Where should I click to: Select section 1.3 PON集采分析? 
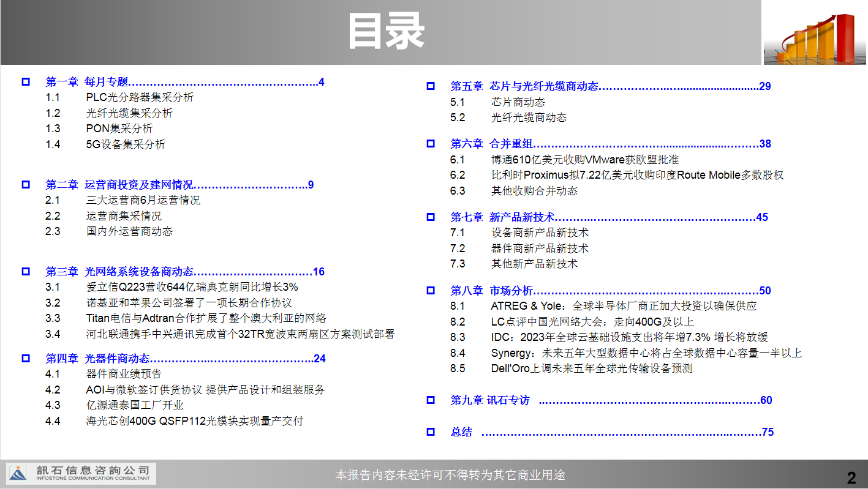click(119, 129)
